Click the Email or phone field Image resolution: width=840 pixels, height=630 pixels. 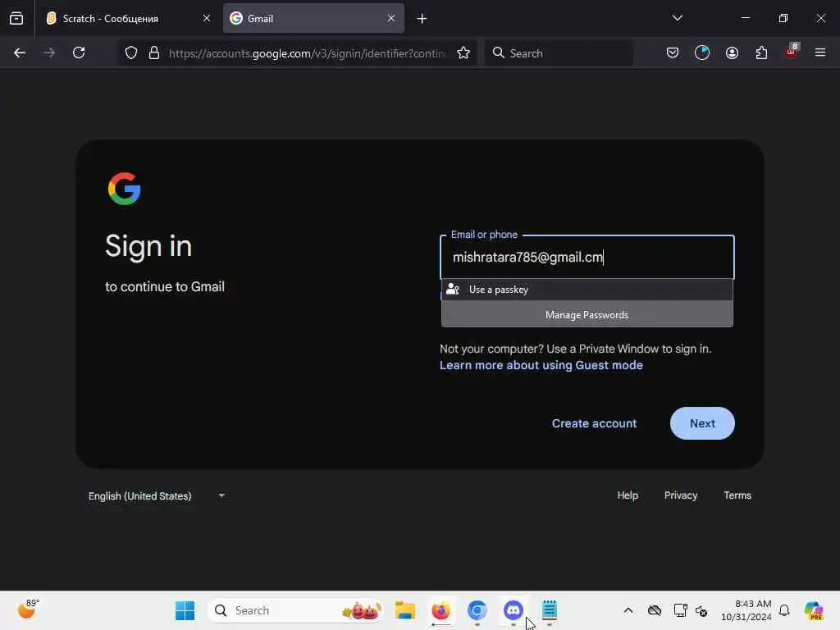tap(587, 257)
